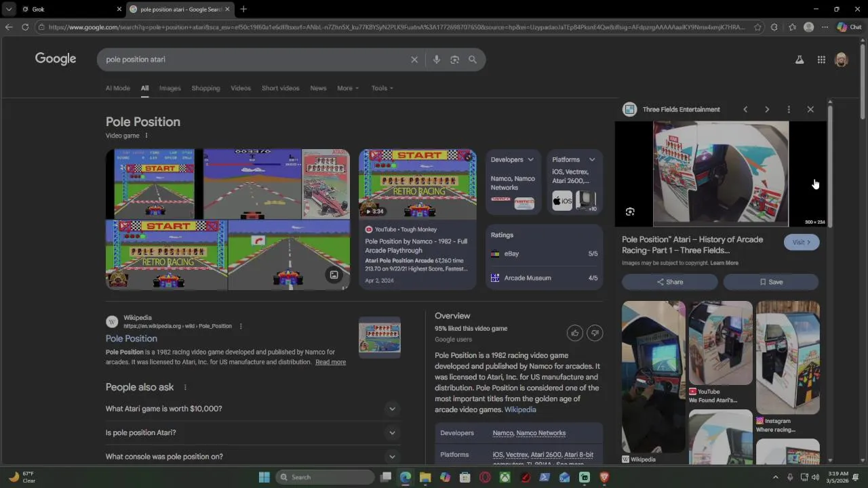Image resolution: width=868 pixels, height=488 pixels.
Task: Click the Visit button in image panel
Action: click(802, 242)
